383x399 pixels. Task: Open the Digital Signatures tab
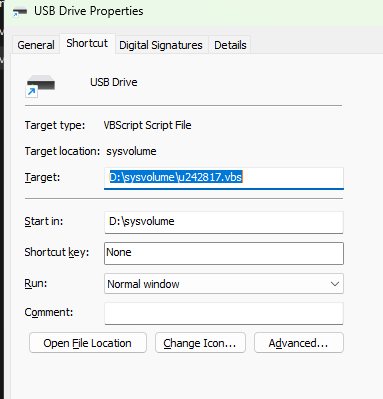(161, 45)
